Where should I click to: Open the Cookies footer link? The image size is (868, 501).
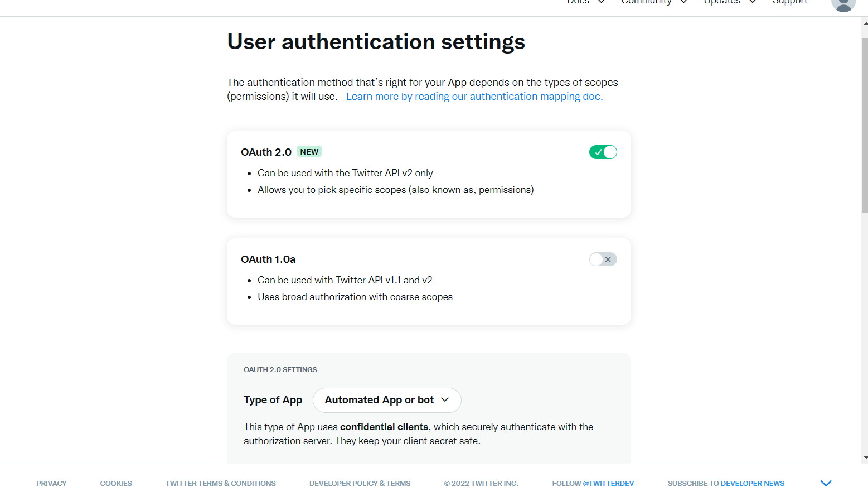(116, 484)
